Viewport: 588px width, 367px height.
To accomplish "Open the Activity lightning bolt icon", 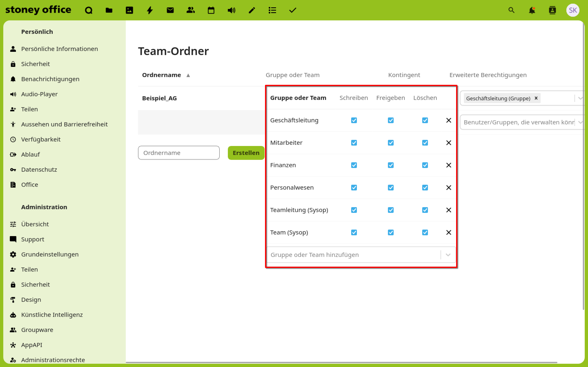I will click(150, 10).
